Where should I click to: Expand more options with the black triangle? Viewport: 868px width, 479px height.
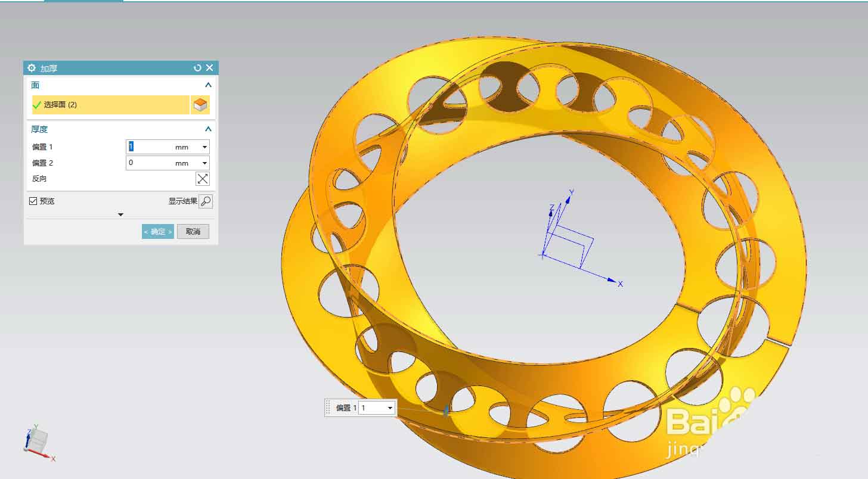click(121, 214)
